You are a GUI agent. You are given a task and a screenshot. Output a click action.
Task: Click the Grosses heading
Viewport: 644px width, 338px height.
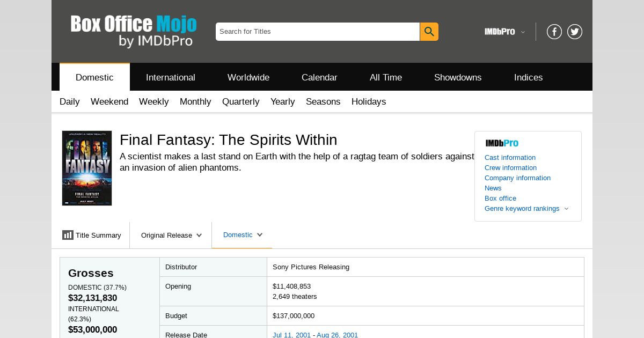pos(91,273)
